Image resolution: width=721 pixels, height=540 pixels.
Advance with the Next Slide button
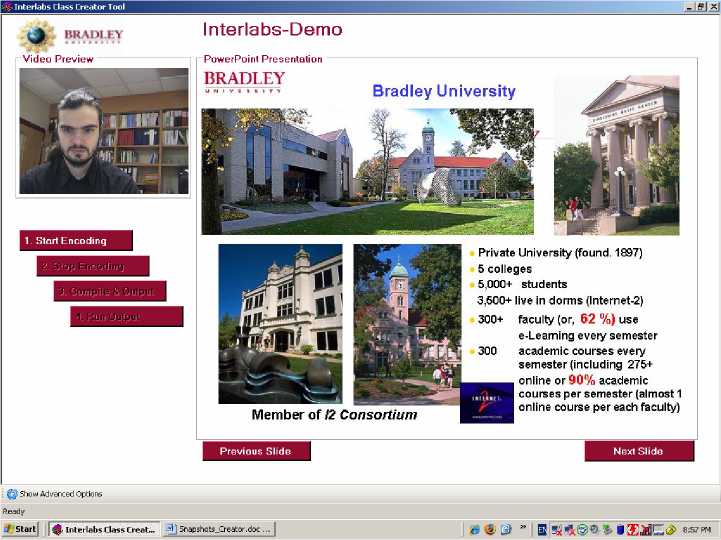coord(640,451)
